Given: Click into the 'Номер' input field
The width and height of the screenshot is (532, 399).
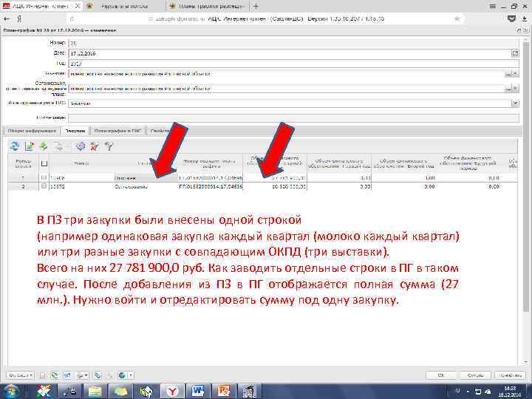Looking at the screenshot, I should click(293, 43).
